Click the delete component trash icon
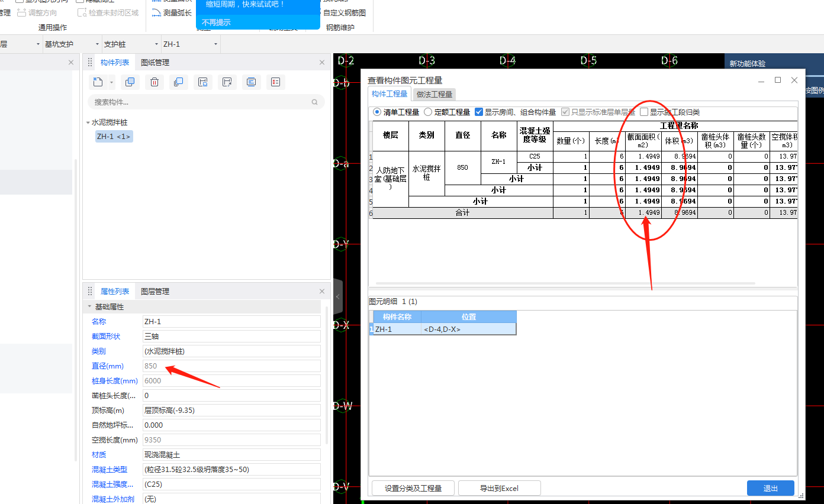 point(154,82)
